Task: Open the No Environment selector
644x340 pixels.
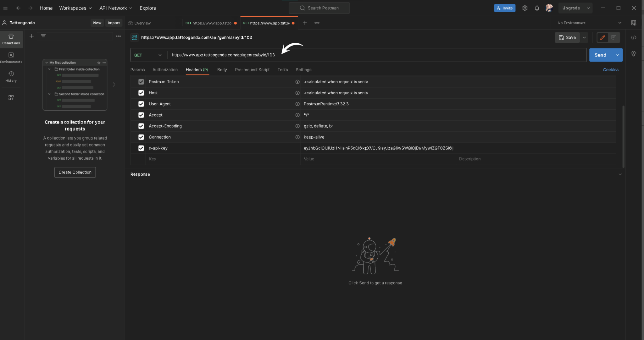Action: tap(589, 23)
